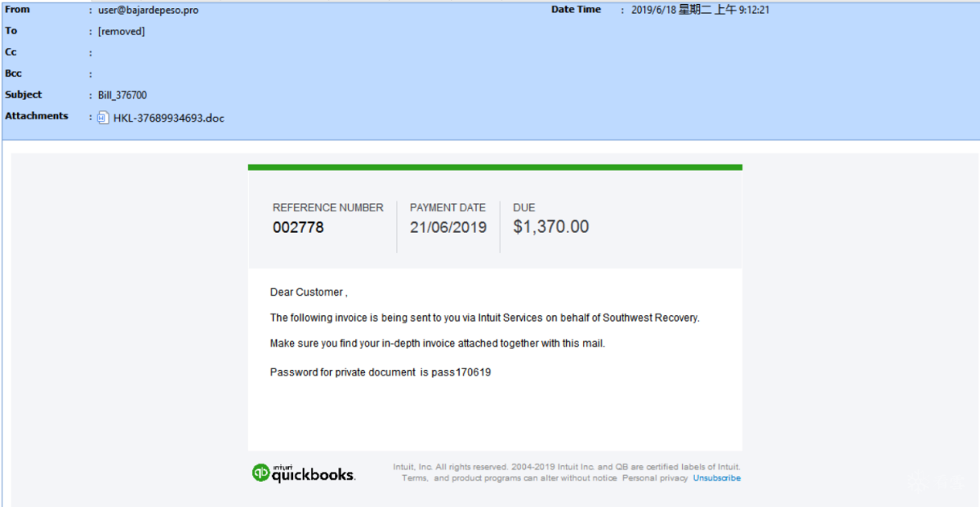Viewport: 980px width, 507px height.
Task: Open the HKL-37689934693.doc attachment
Action: point(168,118)
